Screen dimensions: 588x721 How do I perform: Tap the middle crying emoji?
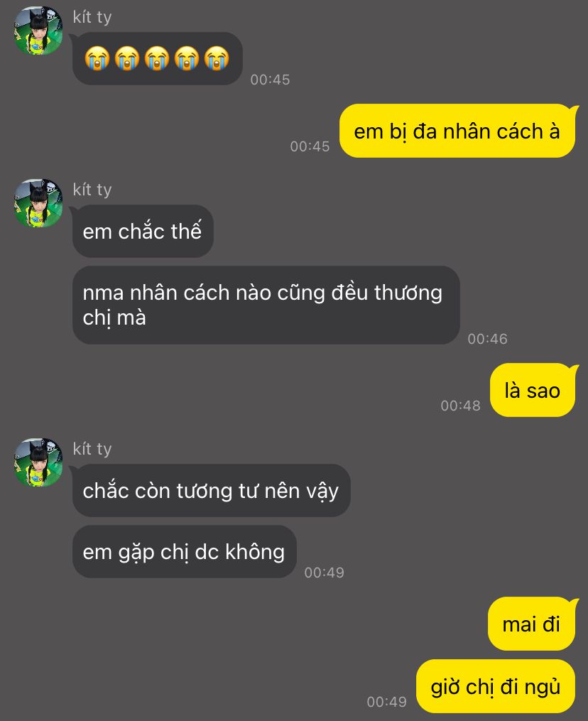pyautogui.click(x=157, y=58)
